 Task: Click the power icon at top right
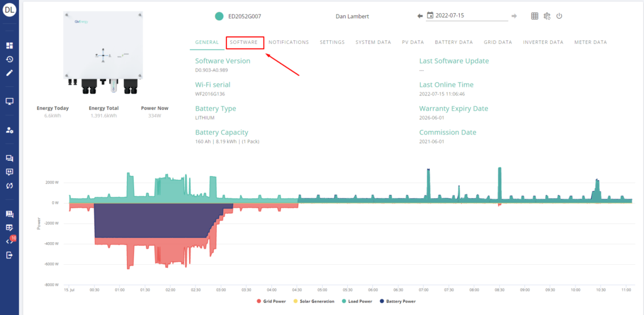pos(559,16)
